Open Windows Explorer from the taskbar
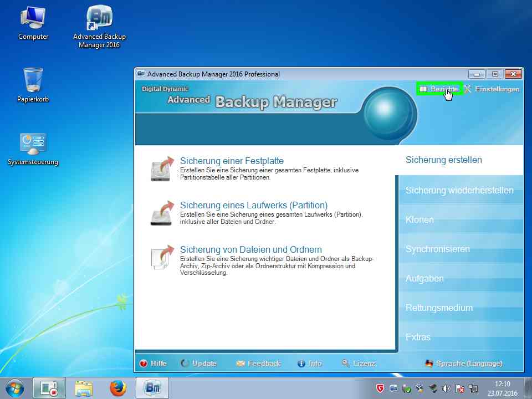The height and width of the screenshot is (399, 532). pyautogui.click(x=84, y=388)
